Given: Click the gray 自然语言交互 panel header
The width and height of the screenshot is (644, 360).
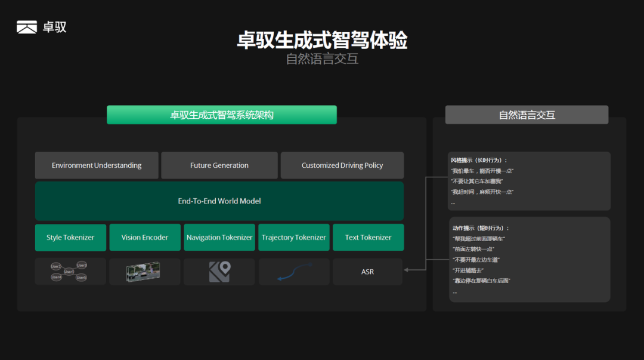Looking at the screenshot, I should [x=527, y=115].
